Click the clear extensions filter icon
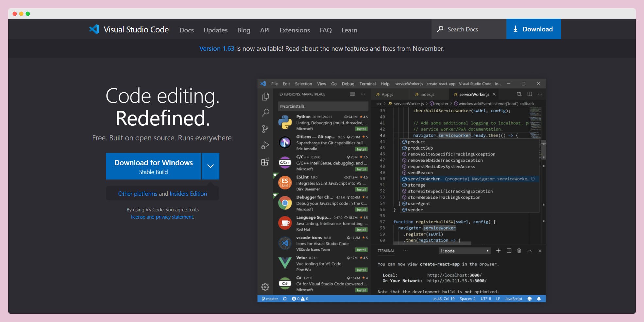Screen dimensions: 644x322 pyautogui.click(x=352, y=94)
